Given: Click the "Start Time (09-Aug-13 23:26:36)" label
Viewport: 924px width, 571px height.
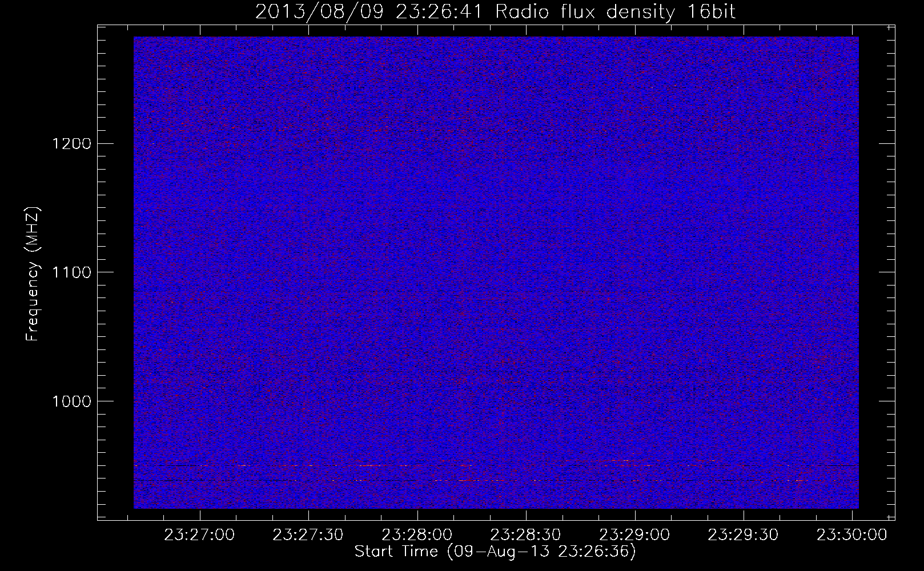Looking at the screenshot, I should (x=495, y=552).
